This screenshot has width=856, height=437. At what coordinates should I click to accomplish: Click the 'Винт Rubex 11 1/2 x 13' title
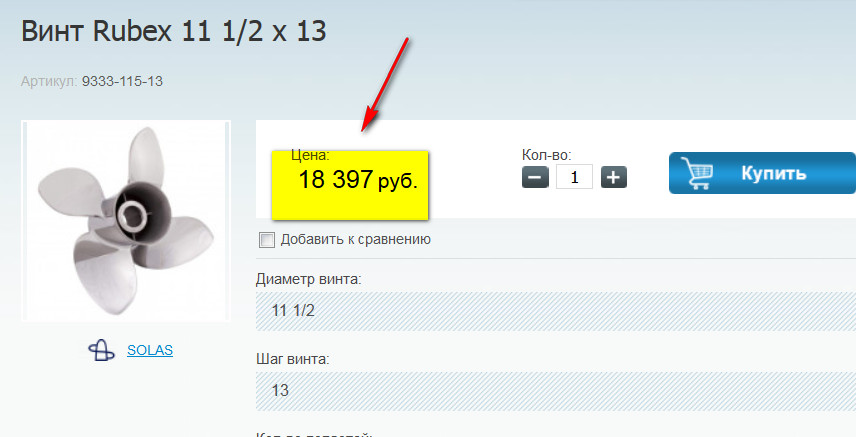174,31
